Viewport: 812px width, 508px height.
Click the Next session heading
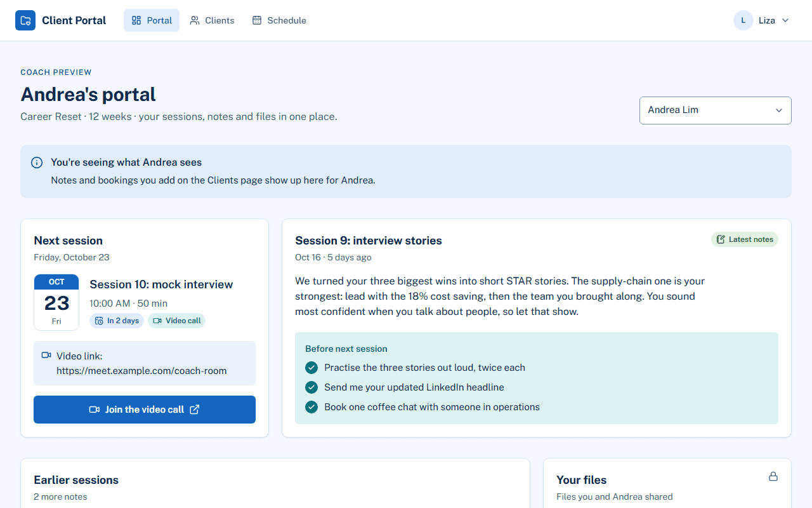[68, 241]
